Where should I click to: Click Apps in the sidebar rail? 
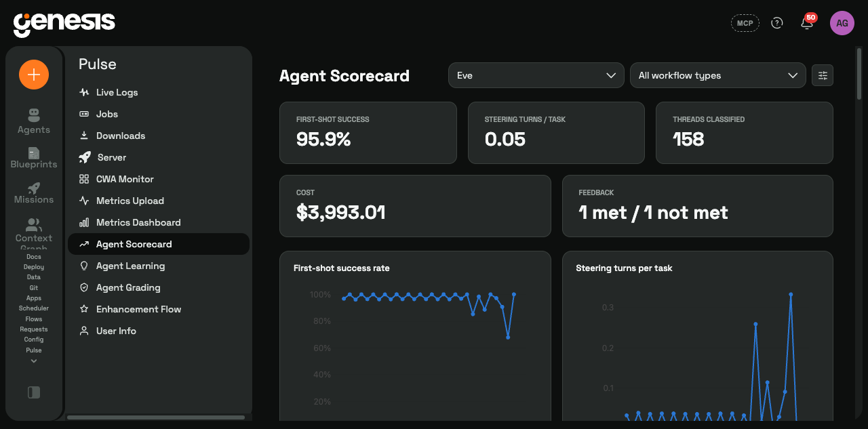coord(34,298)
